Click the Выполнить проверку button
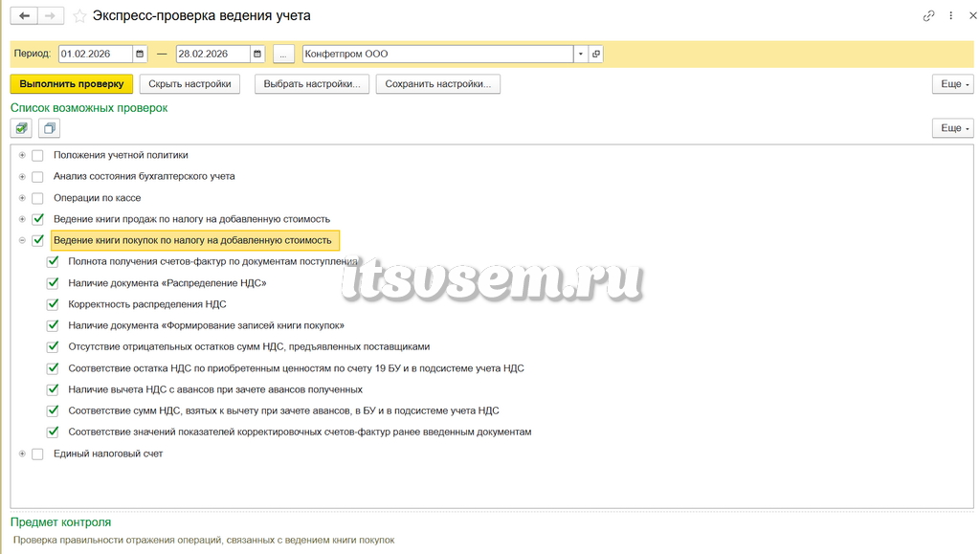The height and width of the screenshot is (554, 980). (71, 83)
